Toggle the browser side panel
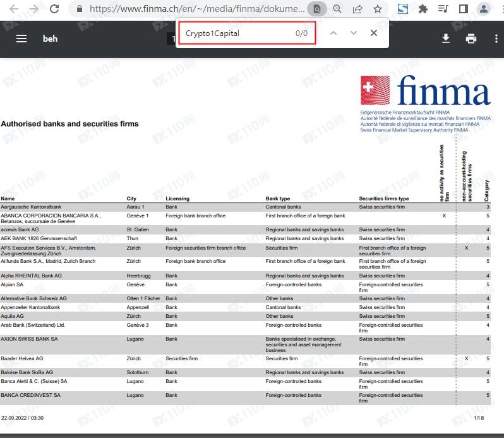Viewport: 504px width, 438px height. coord(463,9)
